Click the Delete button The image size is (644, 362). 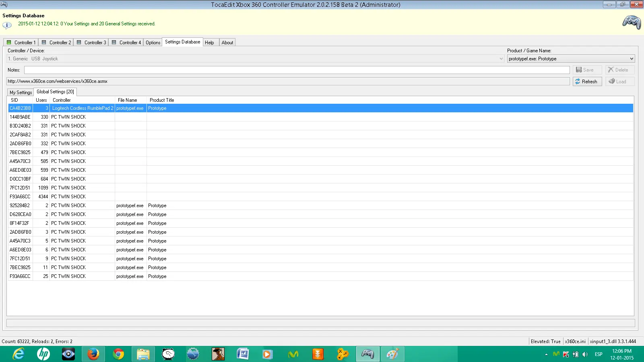point(620,70)
